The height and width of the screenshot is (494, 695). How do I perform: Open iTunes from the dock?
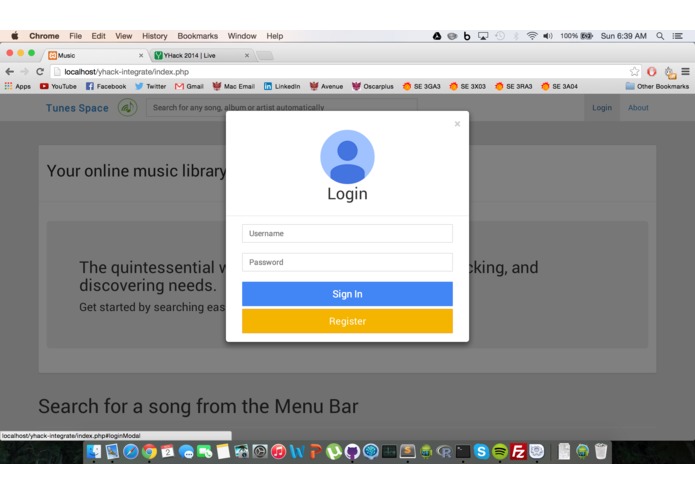(x=278, y=451)
